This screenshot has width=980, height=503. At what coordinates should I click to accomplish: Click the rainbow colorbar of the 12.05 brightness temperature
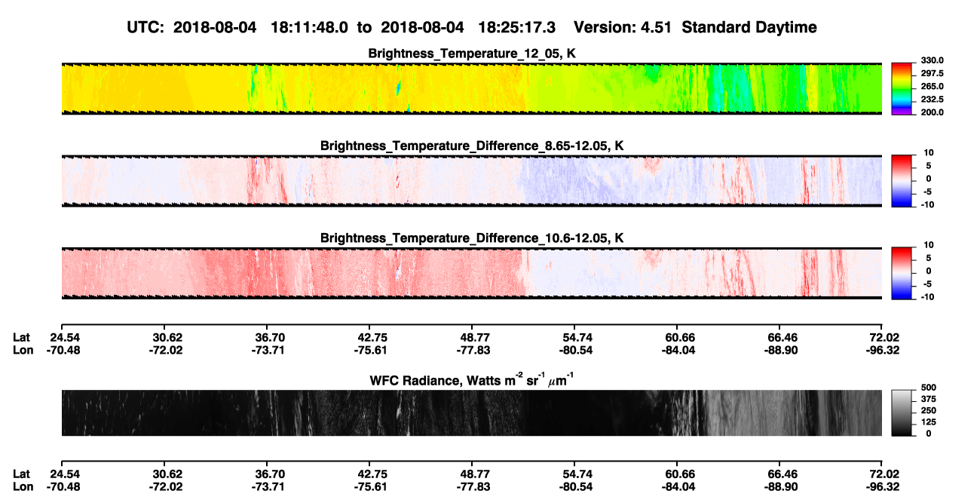coord(901,89)
